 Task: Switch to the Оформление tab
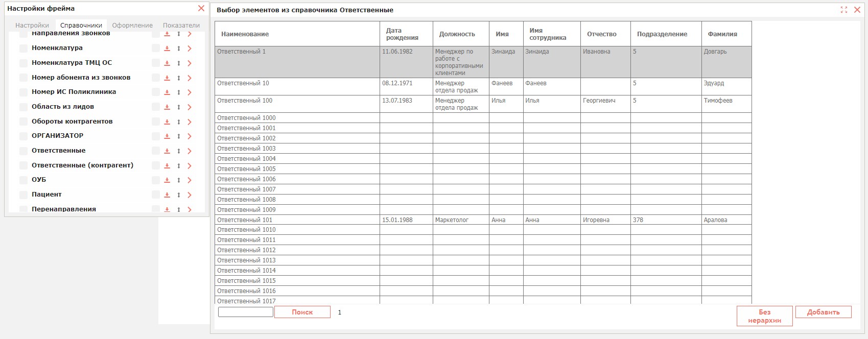point(132,26)
